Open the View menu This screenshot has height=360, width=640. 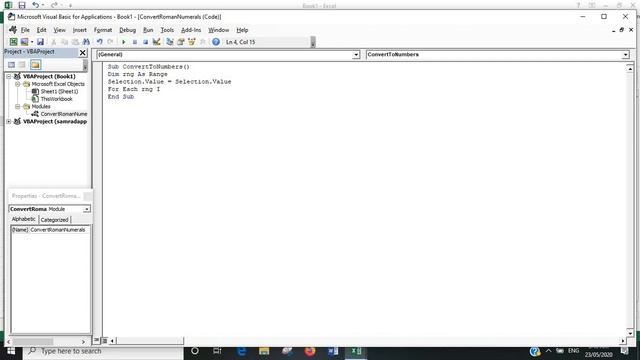59,30
